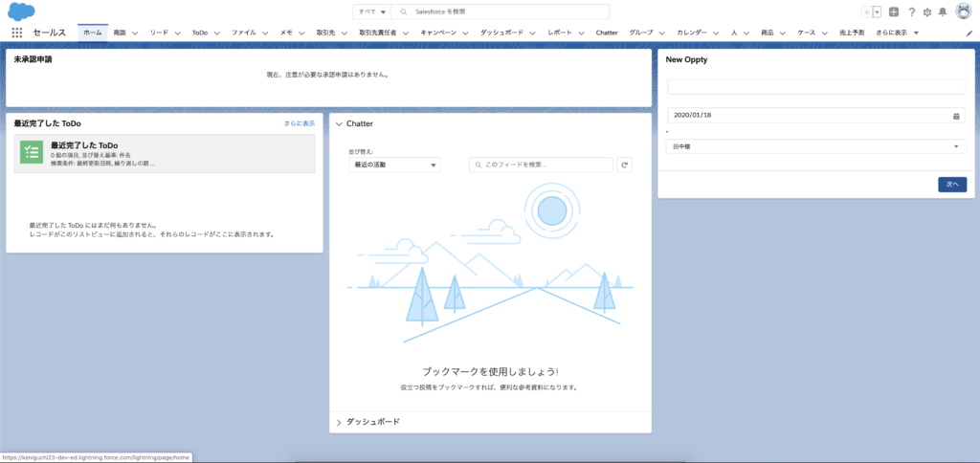Open the さらに表示 more menu
This screenshot has height=463, width=980.
pyautogui.click(x=898, y=33)
